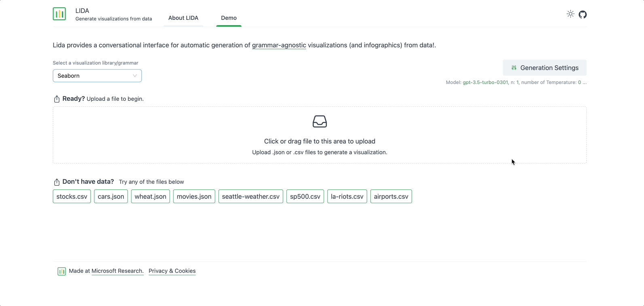Screen dimensions: 644x306
Task: Select the Demo tab
Action: [229, 18]
